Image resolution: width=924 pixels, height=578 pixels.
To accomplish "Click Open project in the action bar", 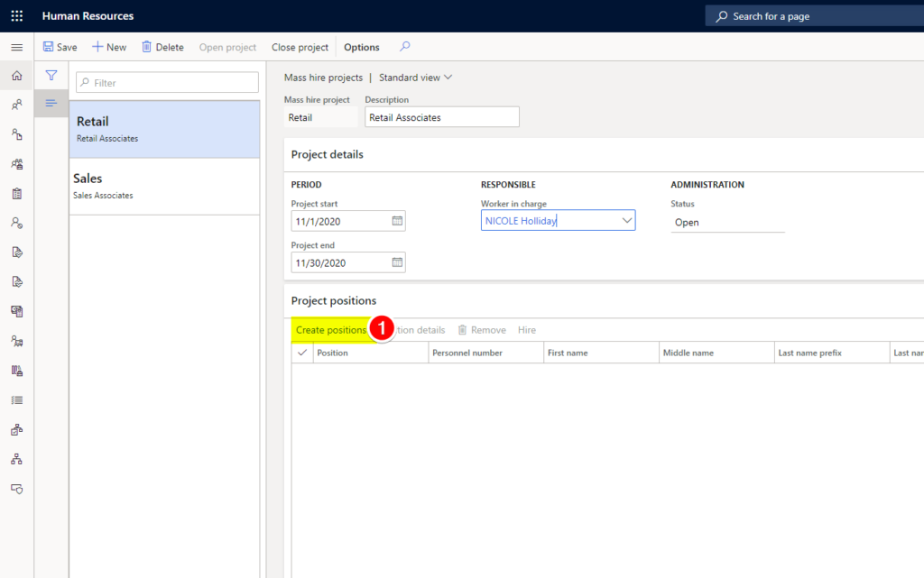I will tap(227, 47).
